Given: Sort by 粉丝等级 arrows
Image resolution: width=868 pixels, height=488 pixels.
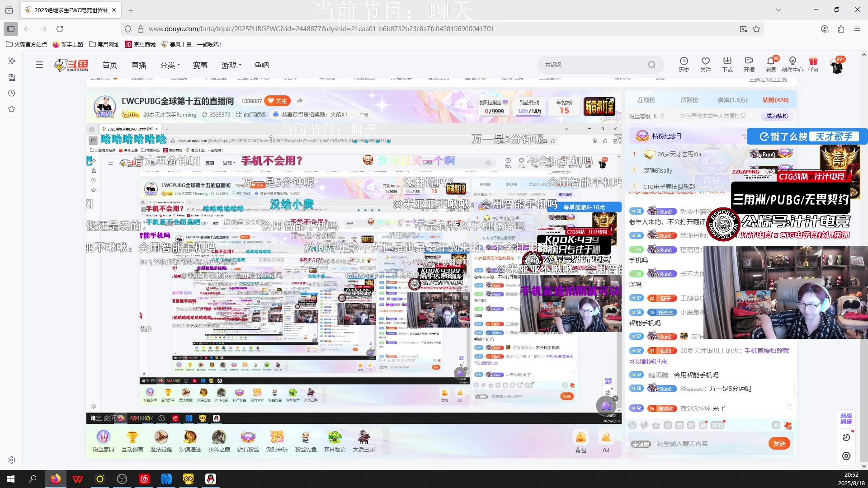Looking at the screenshot, I should 655,116.
